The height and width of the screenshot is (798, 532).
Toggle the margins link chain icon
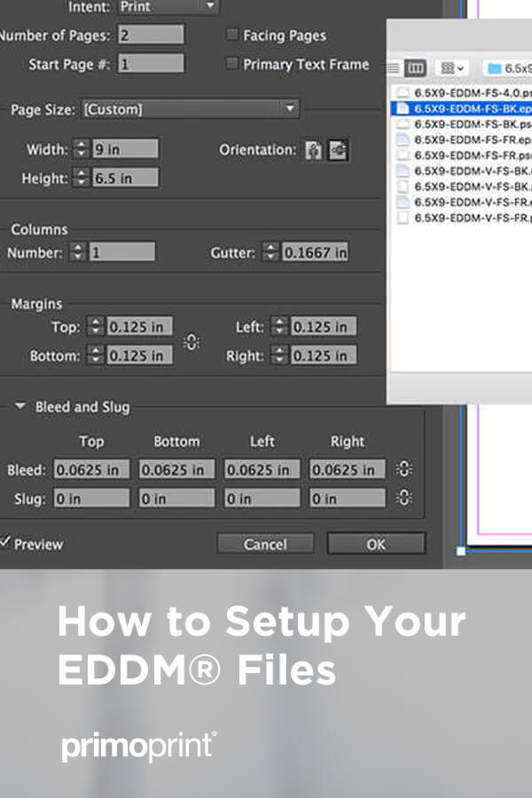[192, 341]
